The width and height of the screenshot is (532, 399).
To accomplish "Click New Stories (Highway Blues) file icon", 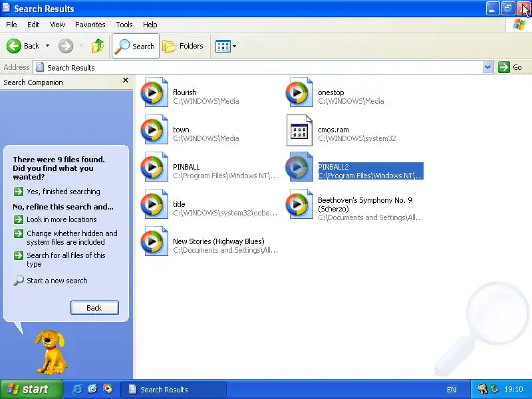I will click(154, 241).
